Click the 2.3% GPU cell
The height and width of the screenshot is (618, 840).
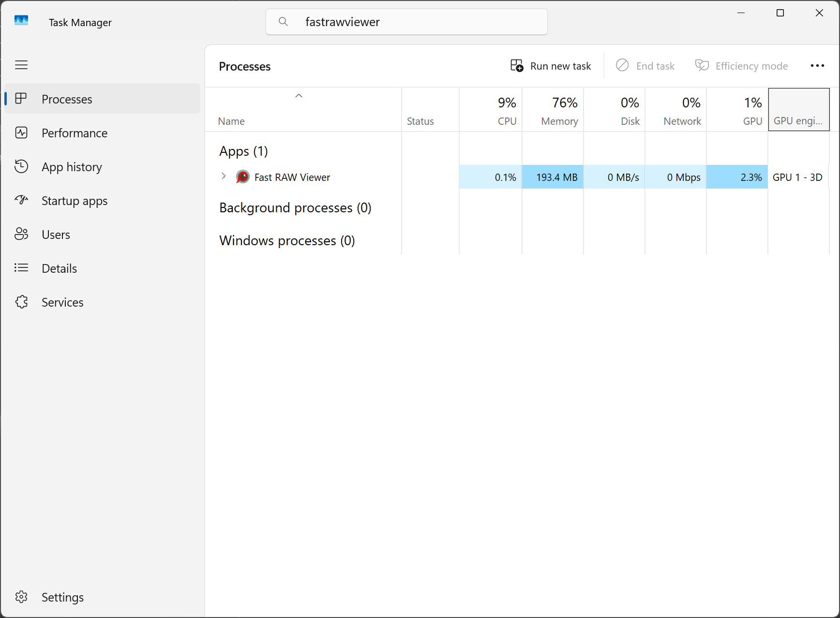coord(737,177)
